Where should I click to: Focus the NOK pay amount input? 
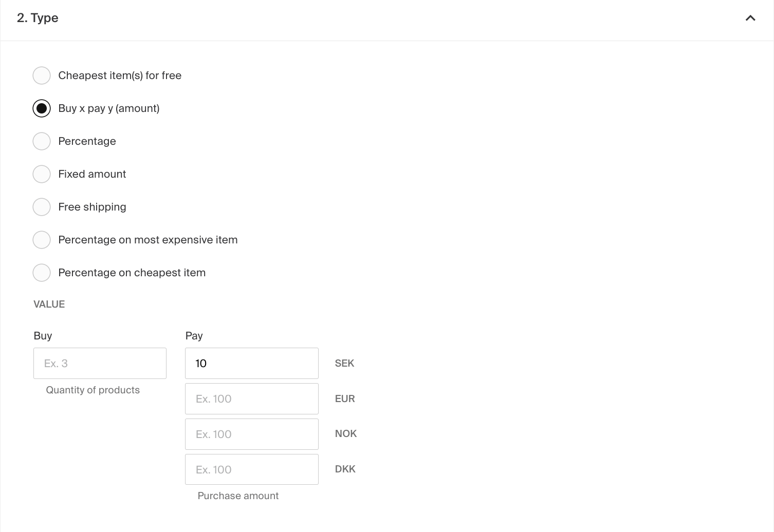click(x=251, y=434)
